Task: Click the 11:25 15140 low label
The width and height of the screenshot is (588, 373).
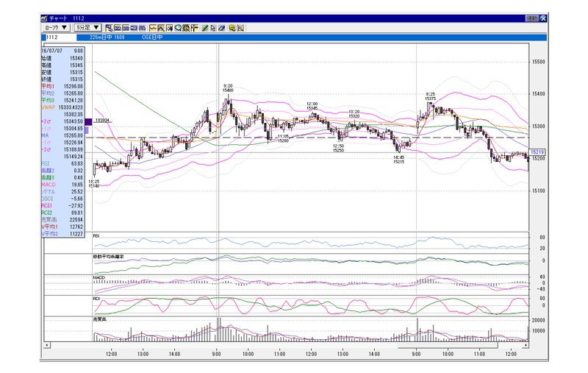Action: (x=94, y=183)
